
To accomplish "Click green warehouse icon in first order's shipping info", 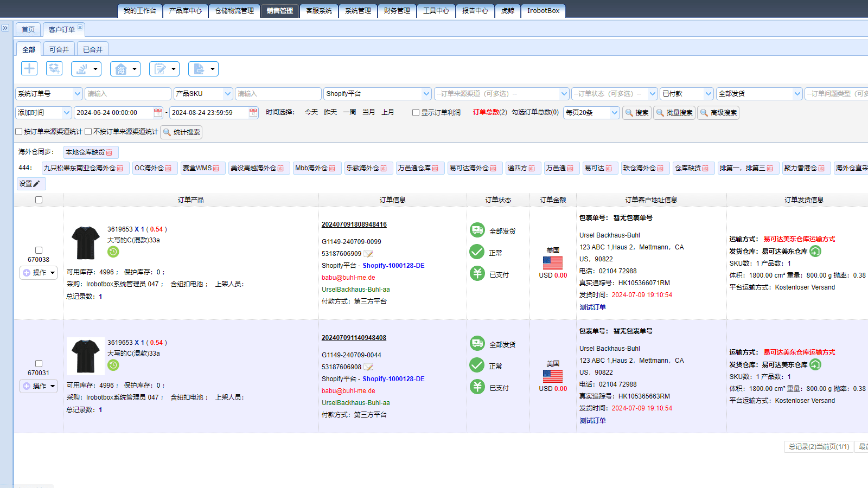I will [815, 251].
